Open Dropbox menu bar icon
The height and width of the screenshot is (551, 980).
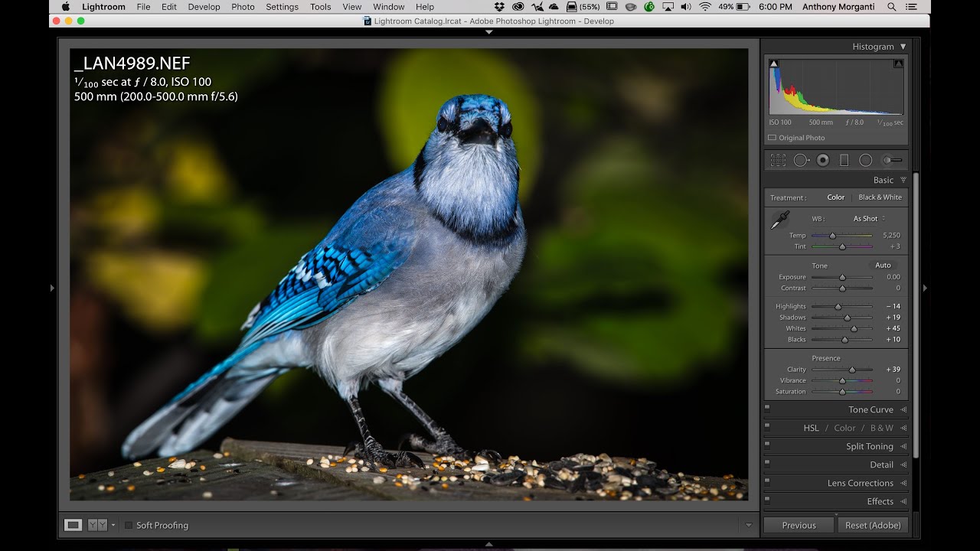click(499, 7)
